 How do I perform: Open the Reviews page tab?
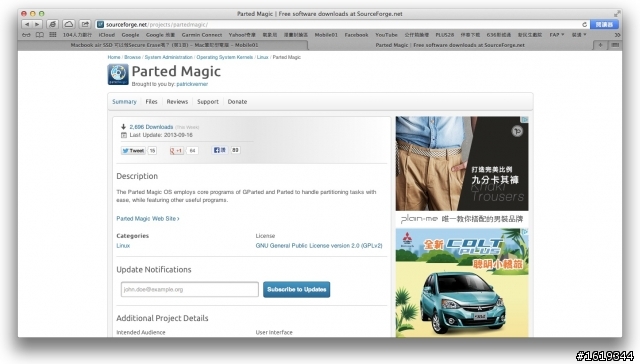[x=177, y=102]
